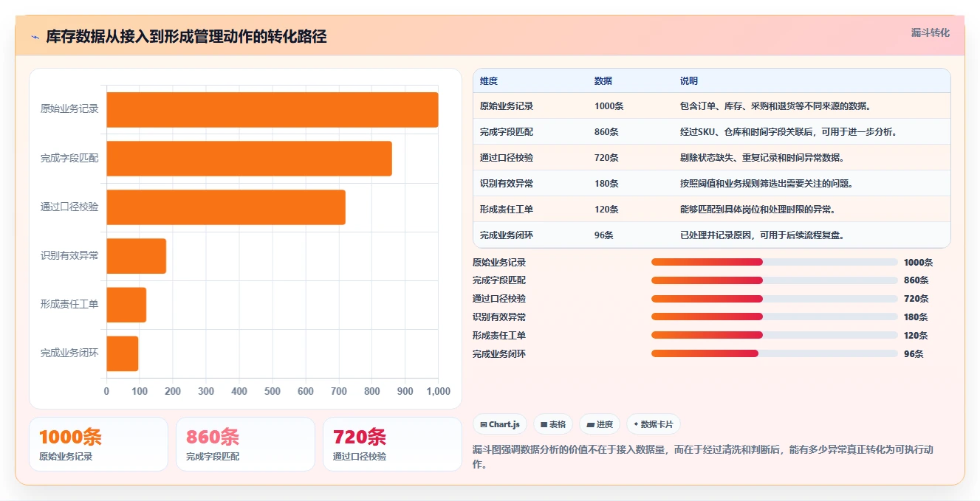The width and height of the screenshot is (980, 501).
Task: Click the 完成字段匹配 y-axis label in chart
Action: 69,158
